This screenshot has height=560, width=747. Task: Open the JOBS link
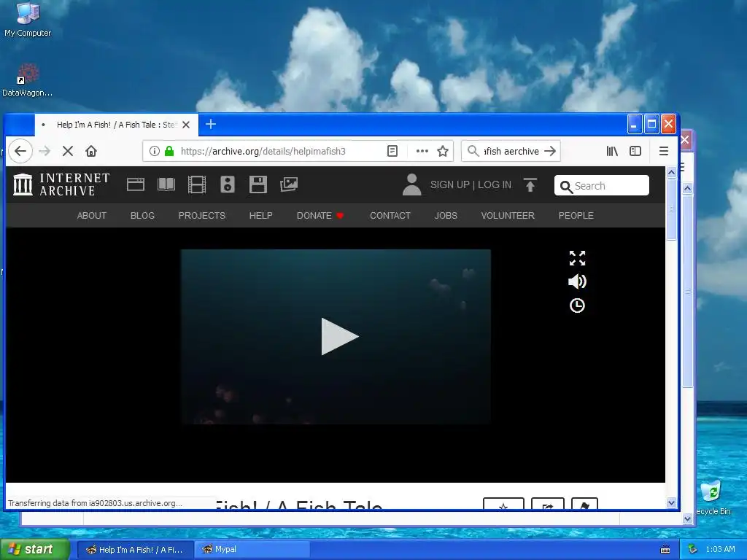[x=446, y=216]
